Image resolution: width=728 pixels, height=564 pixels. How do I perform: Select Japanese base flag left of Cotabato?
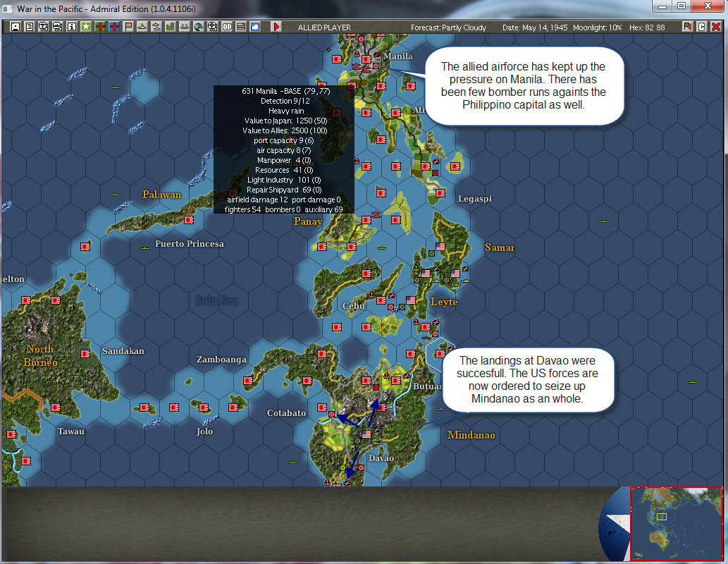(322, 407)
